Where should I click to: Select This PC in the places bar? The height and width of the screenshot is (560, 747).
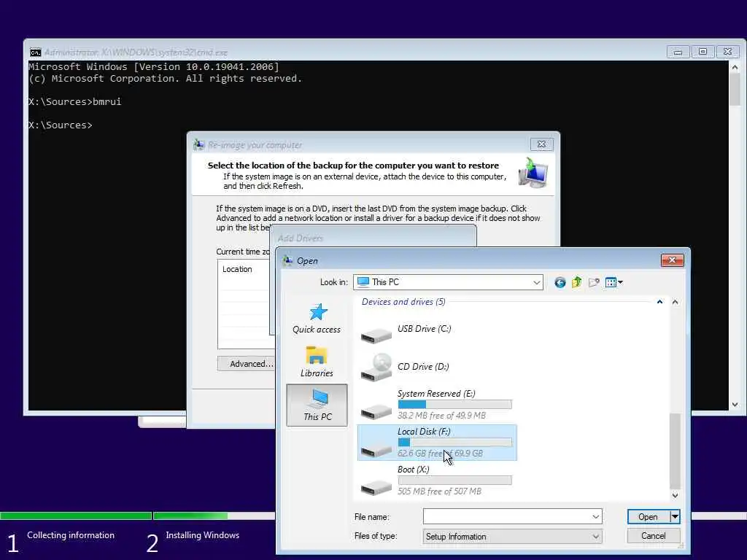coord(317,405)
